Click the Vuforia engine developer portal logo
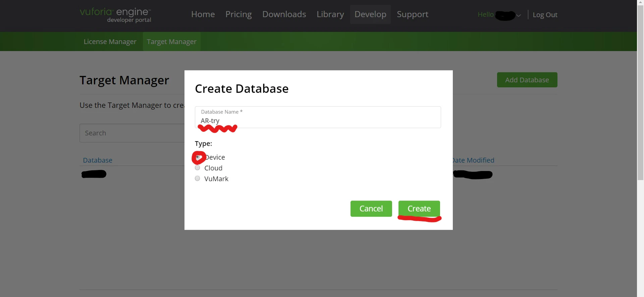The width and height of the screenshot is (644, 297). click(x=115, y=15)
